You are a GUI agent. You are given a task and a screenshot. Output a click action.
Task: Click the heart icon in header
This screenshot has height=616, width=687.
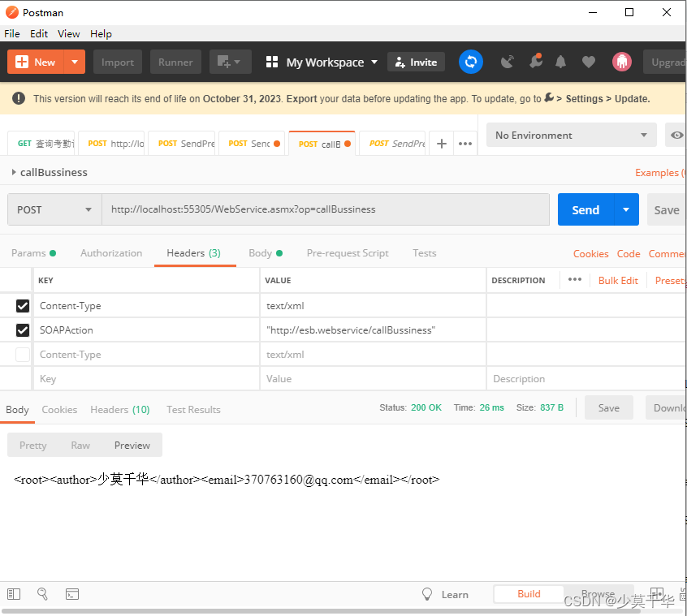(589, 62)
